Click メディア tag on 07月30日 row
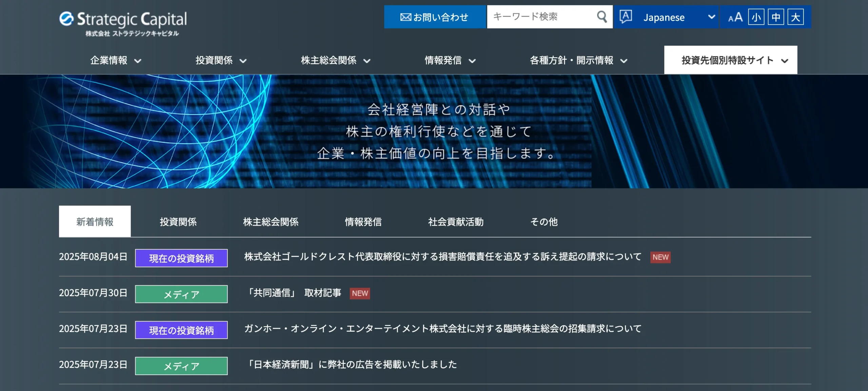This screenshot has width=868, height=391. click(x=181, y=294)
